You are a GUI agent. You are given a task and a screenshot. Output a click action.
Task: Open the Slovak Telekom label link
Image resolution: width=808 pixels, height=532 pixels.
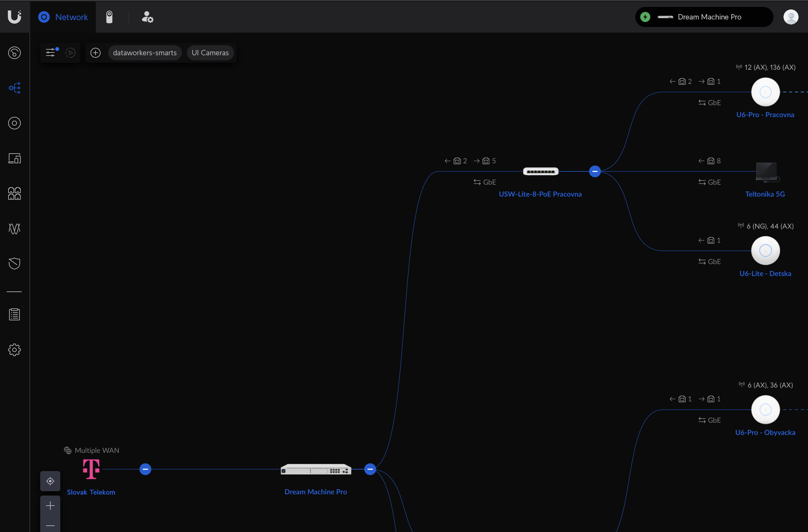click(x=91, y=492)
